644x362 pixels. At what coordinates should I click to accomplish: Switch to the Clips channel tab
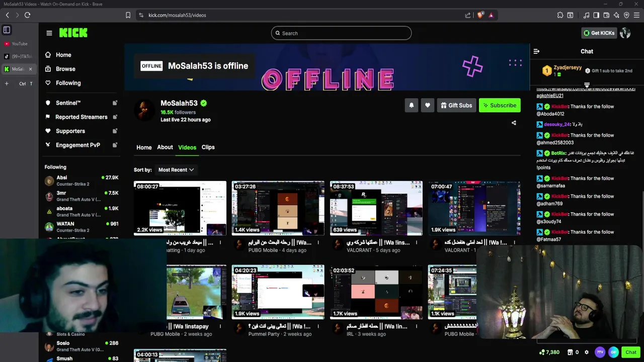pos(208,147)
